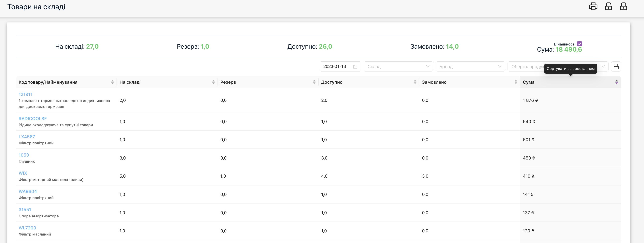Image resolution: width=644 pixels, height=243 pixels.
Task: Open the RADICOOLSF product link
Action: coord(33,119)
